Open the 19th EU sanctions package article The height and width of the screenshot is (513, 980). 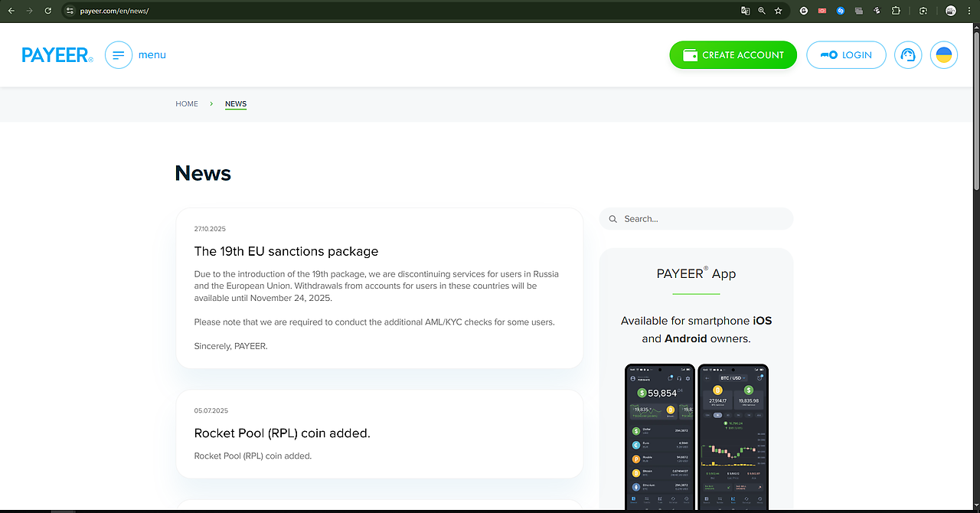point(286,251)
